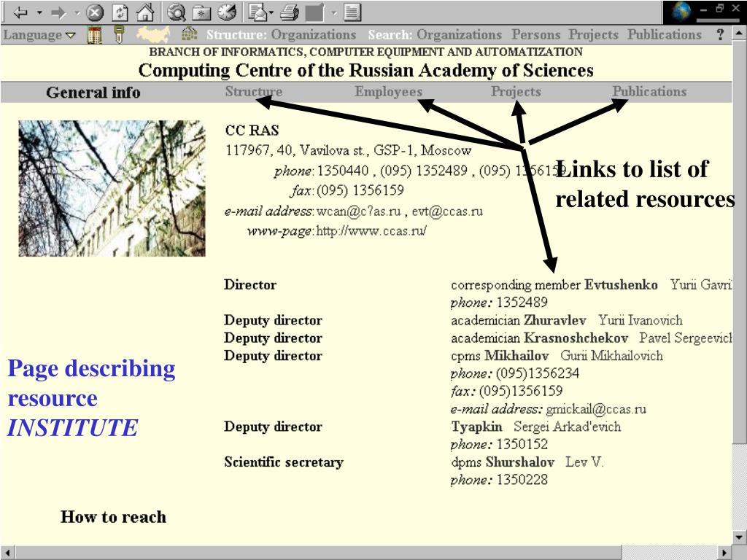Click the Scientific secretary label

(284, 462)
